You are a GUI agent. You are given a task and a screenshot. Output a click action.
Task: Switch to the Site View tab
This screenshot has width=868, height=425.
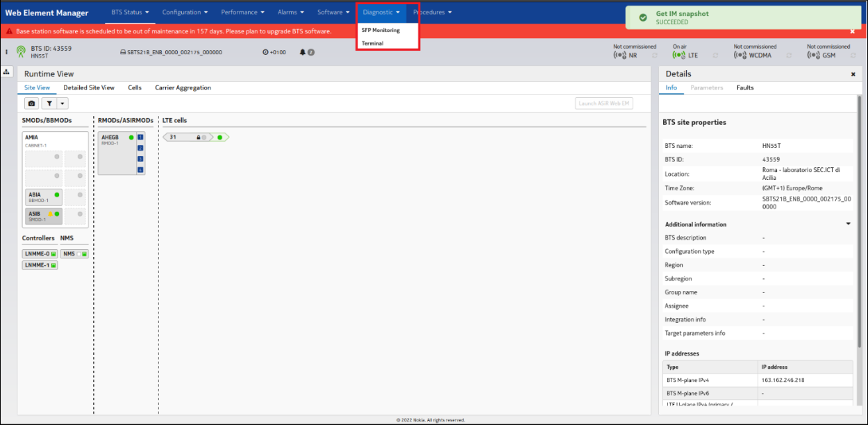click(37, 87)
